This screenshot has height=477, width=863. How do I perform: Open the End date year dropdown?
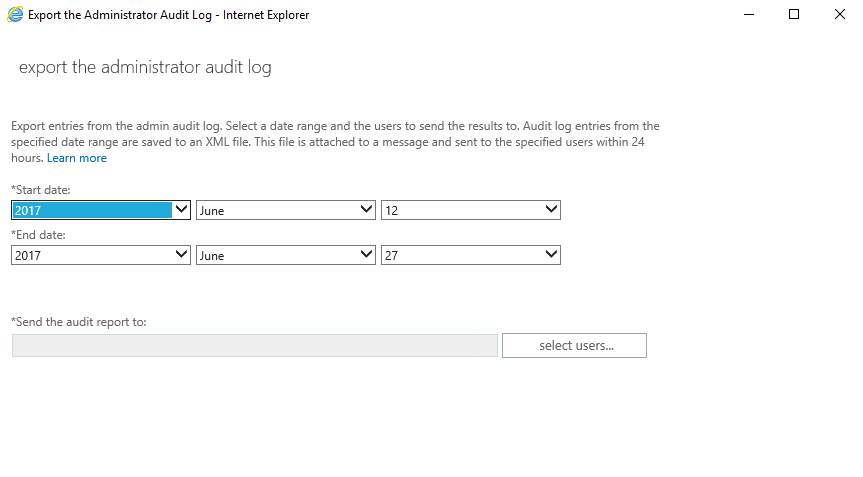(101, 255)
